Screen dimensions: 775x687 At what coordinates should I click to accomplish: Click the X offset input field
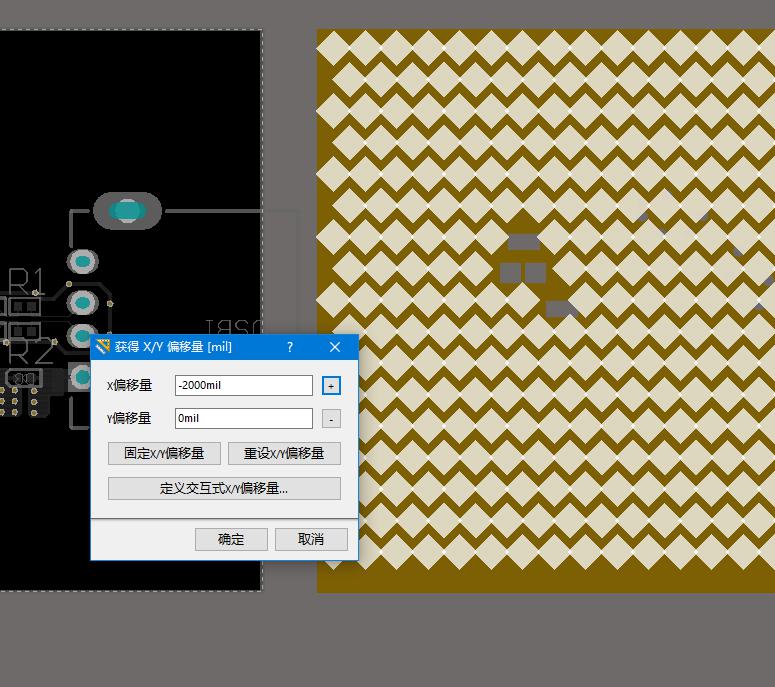[x=243, y=385]
